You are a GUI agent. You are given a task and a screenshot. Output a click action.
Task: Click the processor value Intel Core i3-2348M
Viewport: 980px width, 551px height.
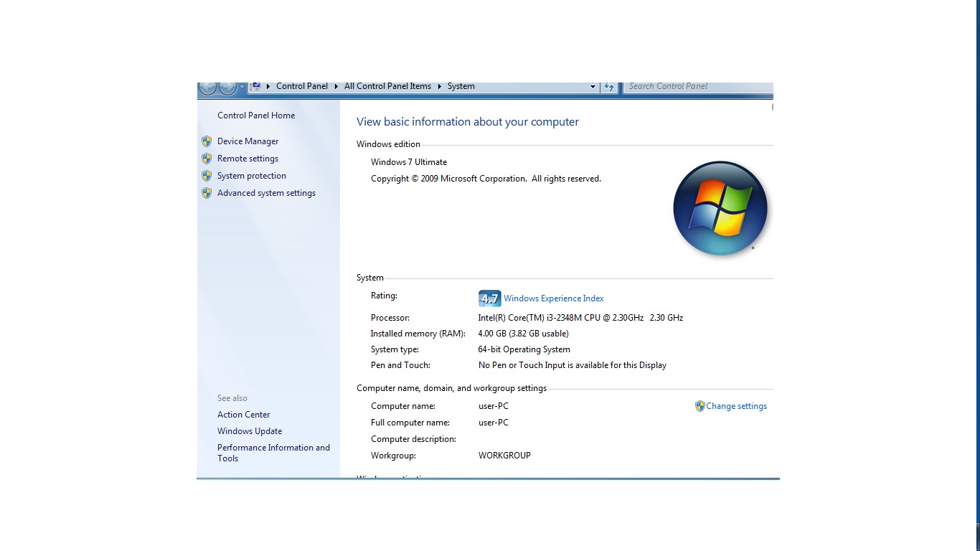point(580,318)
